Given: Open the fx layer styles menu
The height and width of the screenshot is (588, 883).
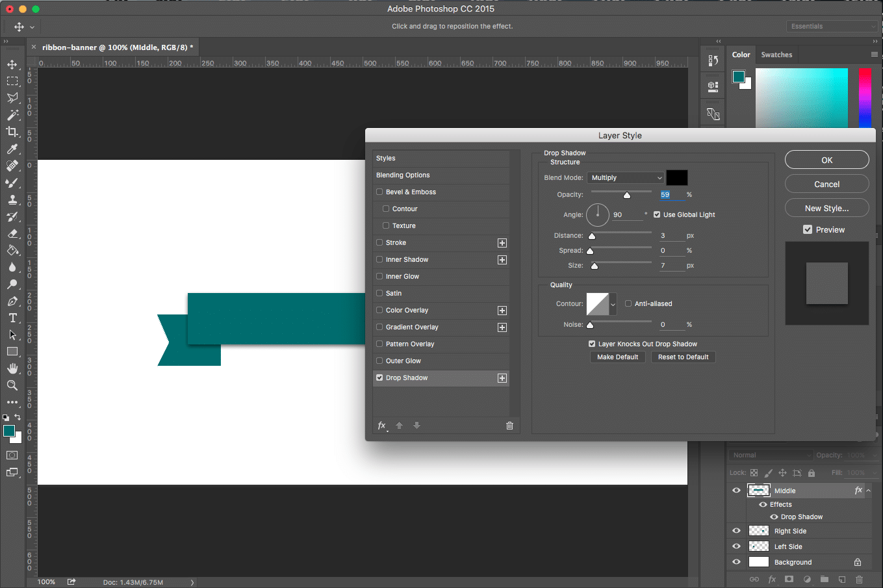Looking at the screenshot, I should (x=381, y=426).
